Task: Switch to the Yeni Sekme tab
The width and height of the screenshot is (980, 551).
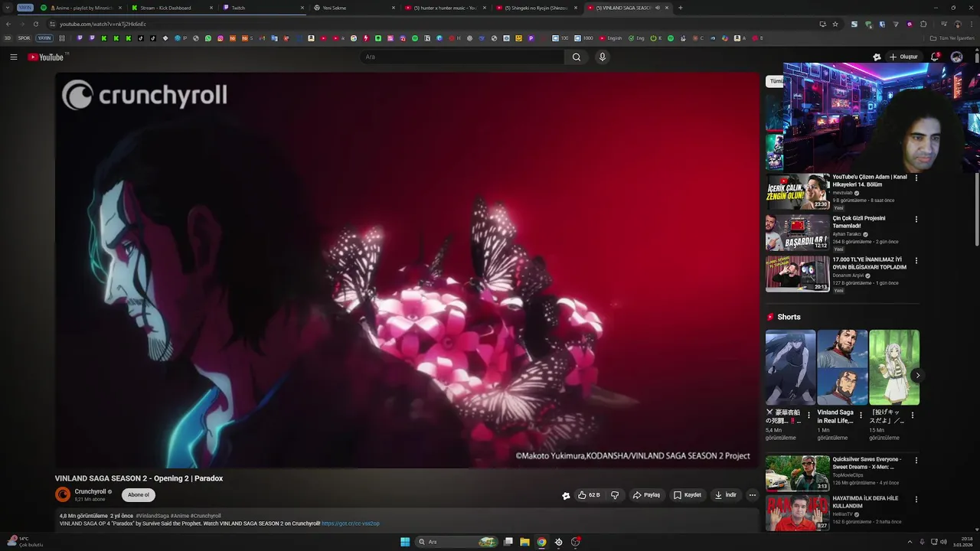Action: coord(354,8)
